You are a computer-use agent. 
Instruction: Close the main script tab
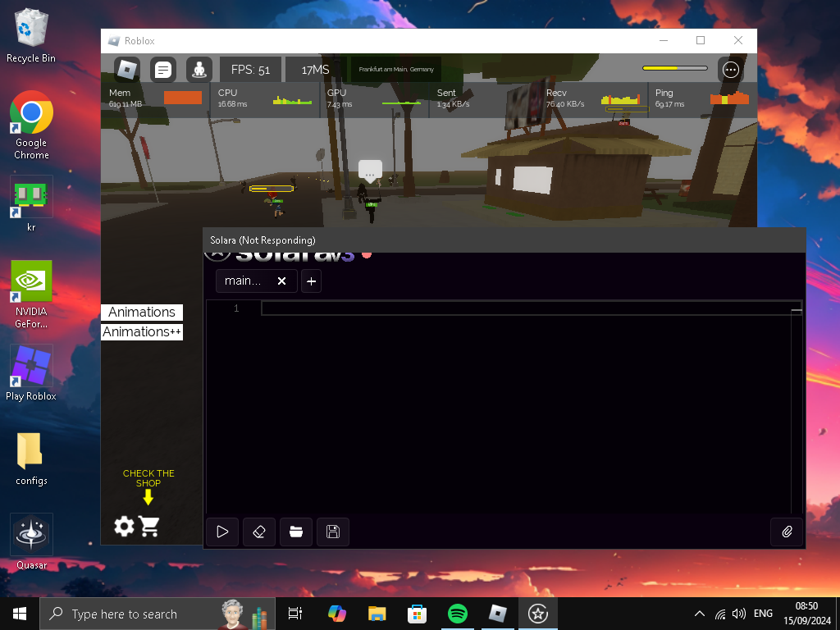pyautogui.click(x=282, y=281)
